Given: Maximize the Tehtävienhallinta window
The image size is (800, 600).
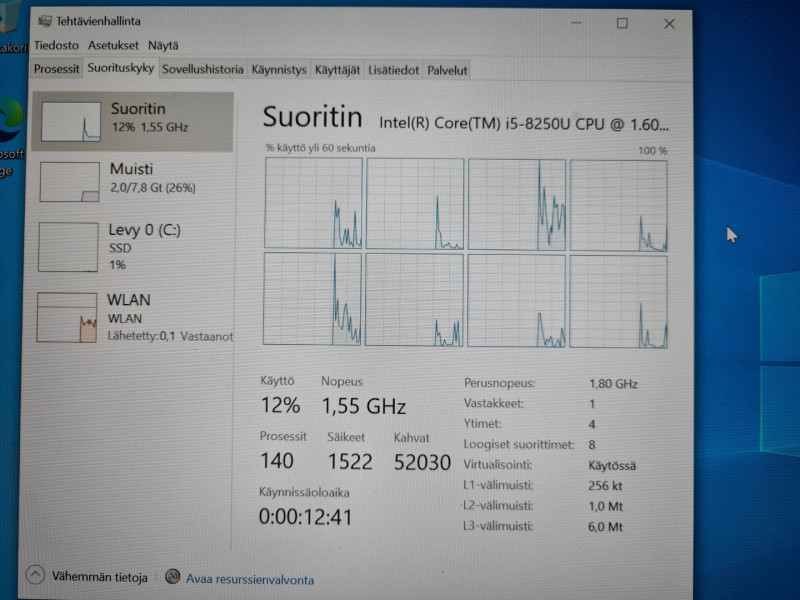Looking at the screenshot, I should (x=622, y=23).
